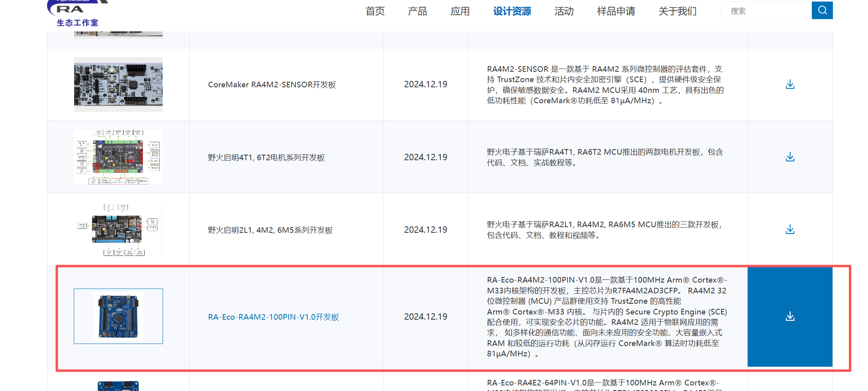Click the blue search magnifier icon
Image resolution: width=868 pixels, height=391 pixels.
pos(822,10)
